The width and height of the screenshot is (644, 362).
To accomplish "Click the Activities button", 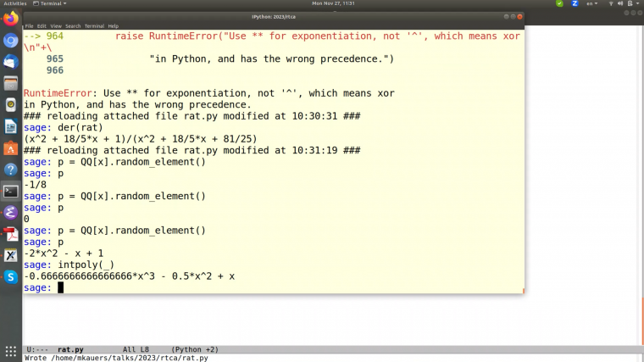I will (15, 3).
